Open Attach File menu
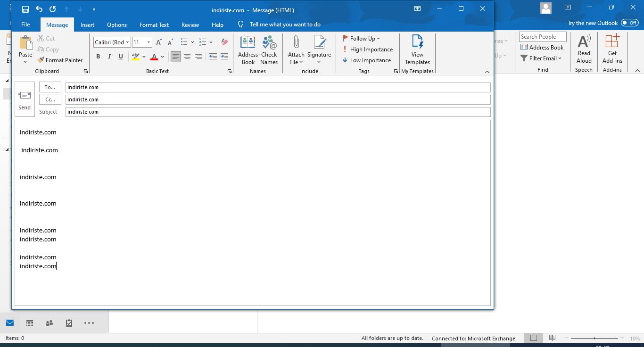The width and height of the screenshot is (644, 347). 296,50
